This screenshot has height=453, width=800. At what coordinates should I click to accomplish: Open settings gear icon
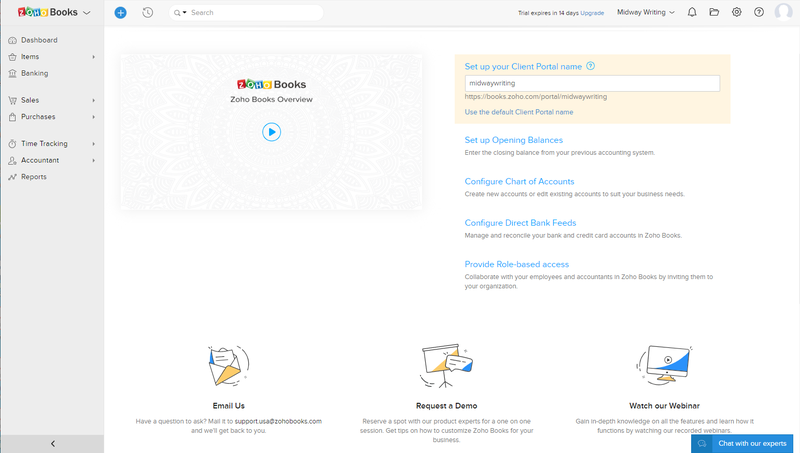(737, 12)
